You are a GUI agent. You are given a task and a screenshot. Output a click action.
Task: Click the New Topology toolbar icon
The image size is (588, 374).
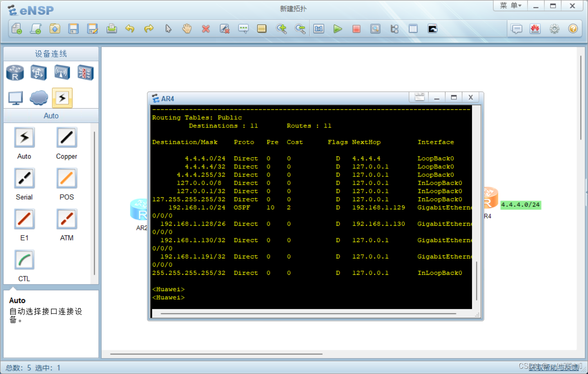pyautogui.click(x=17, y=29)
